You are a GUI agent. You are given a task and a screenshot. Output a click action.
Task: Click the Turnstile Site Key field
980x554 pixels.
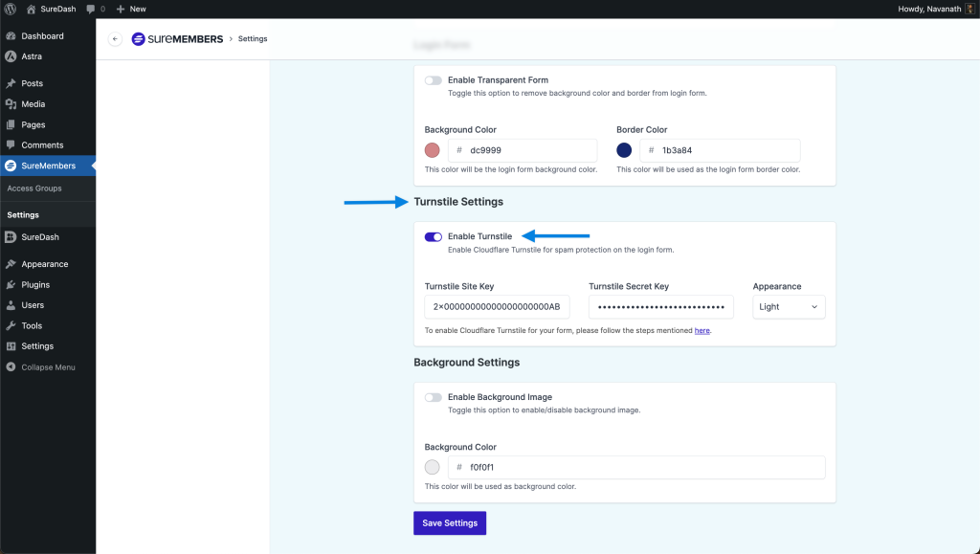pyautogui.click(x=497, y=307)
